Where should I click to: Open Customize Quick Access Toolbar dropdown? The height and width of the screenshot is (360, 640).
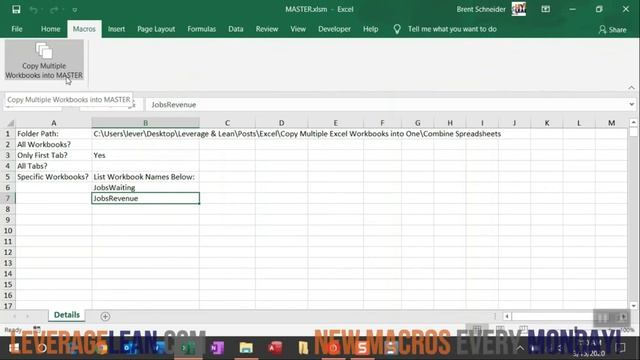pos(75,10)
